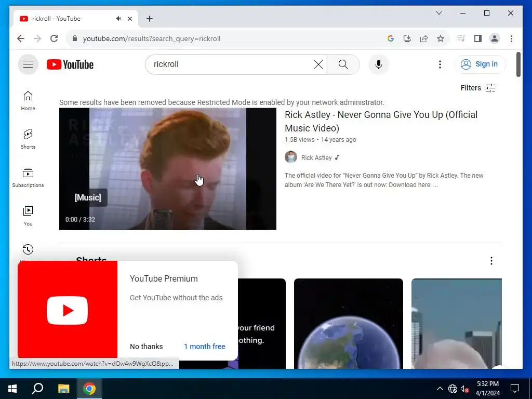
Task: Click the YouTube Premium red logo image
Action: 68,310
